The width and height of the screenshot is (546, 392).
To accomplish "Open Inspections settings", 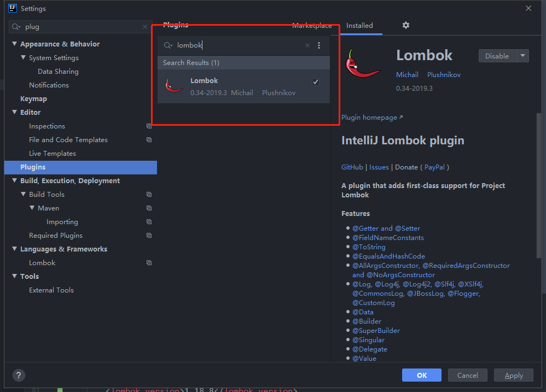I will 47,126.
